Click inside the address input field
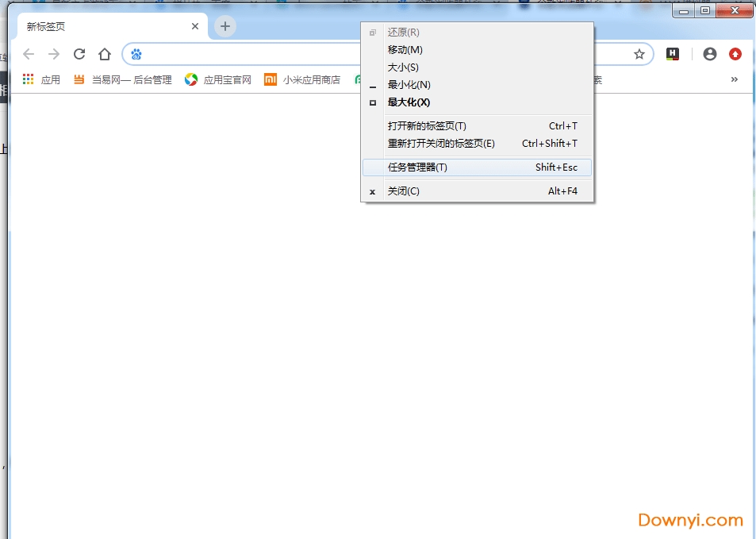 [357, 54]
